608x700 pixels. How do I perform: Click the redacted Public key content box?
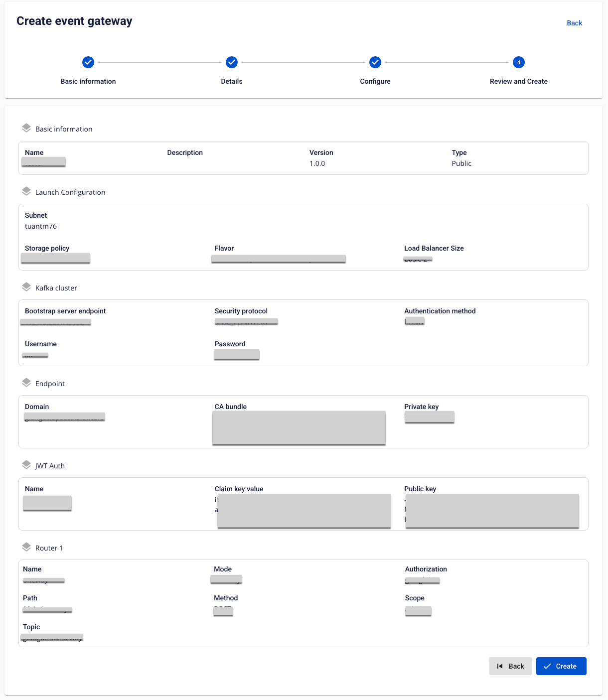pyautogui.click(x=492, y=511)
